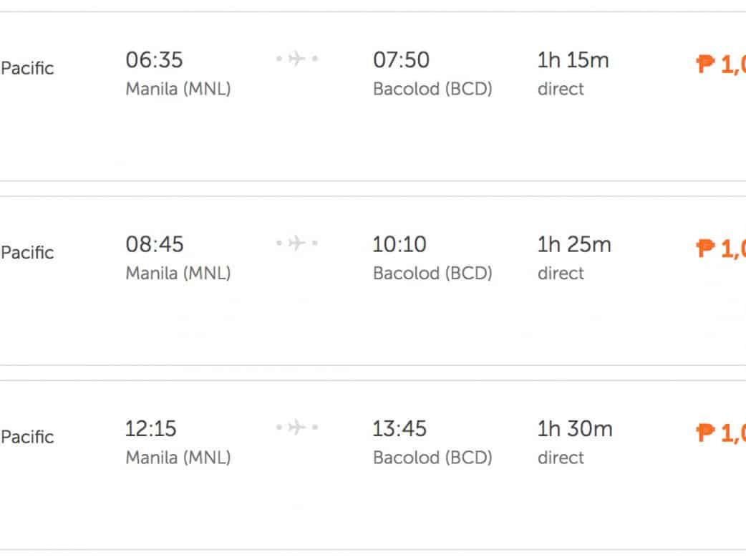The width and height of the screenshot is (746, 560).
Task: Select the 08:45 departure time
Action: (x=155, y=244)
